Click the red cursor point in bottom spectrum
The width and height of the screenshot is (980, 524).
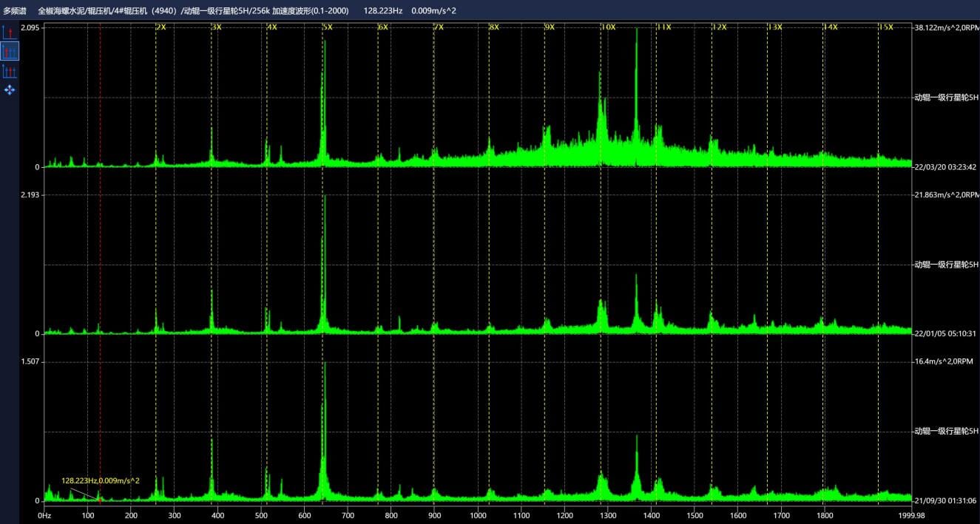[99, 500]
